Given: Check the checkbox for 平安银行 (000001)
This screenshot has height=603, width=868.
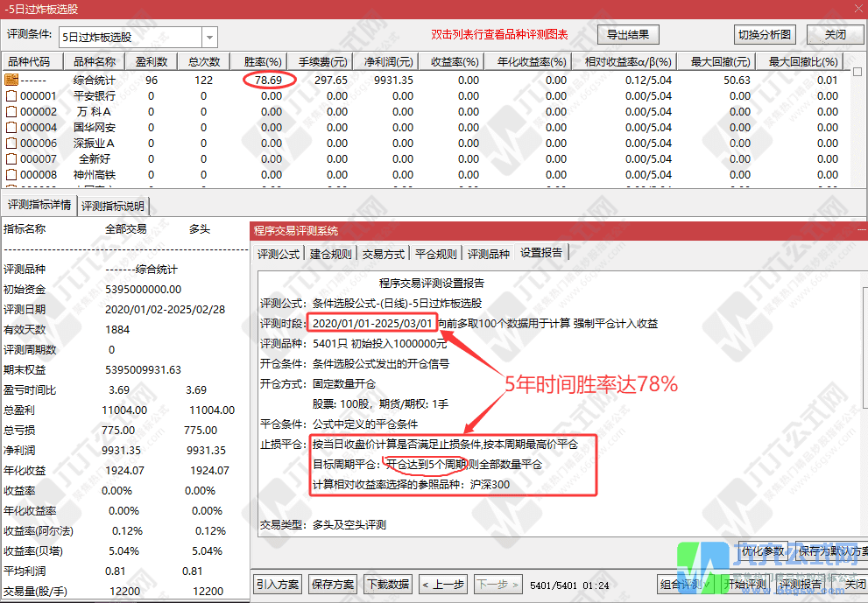Looking at the screenshot, I should 11,95.
